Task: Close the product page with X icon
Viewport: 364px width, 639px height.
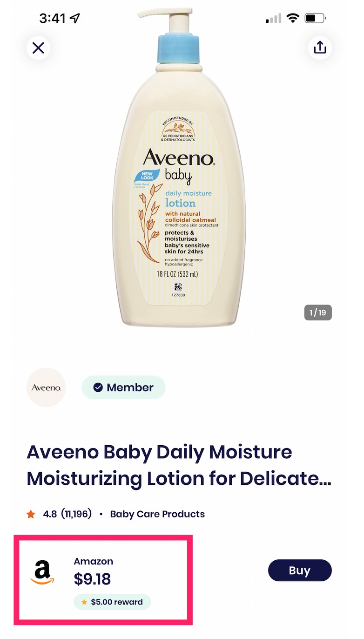Action: [x=38, y=48]
